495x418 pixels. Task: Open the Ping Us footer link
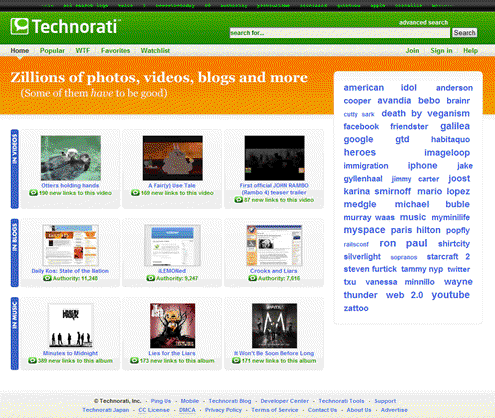tap(161, 401)
